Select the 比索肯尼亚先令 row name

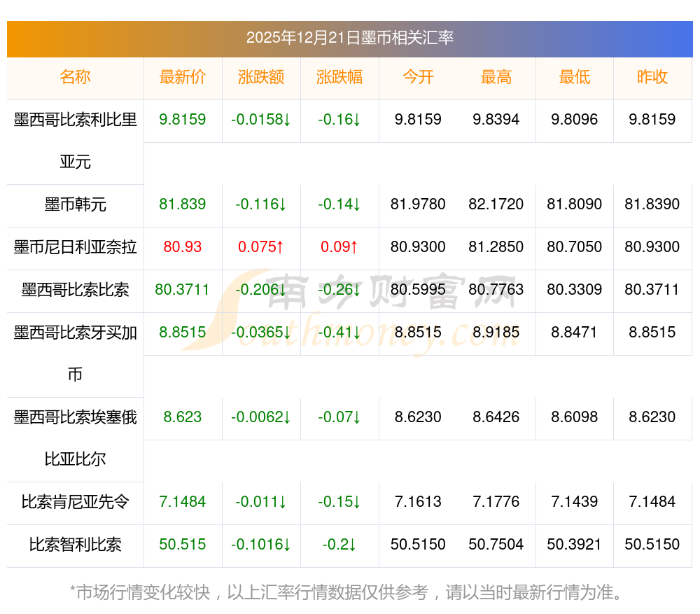coord(75,503)
